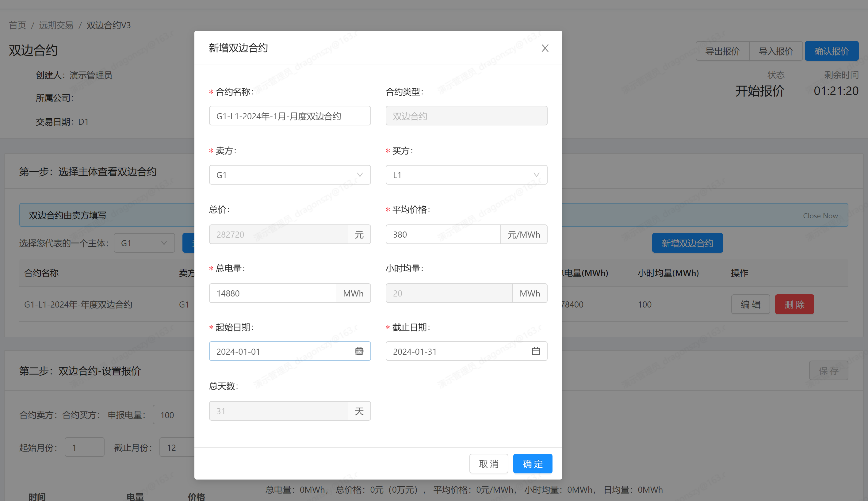
Task: Close the 新增双边合约 dialog with X
Action: tap(545, 48)
